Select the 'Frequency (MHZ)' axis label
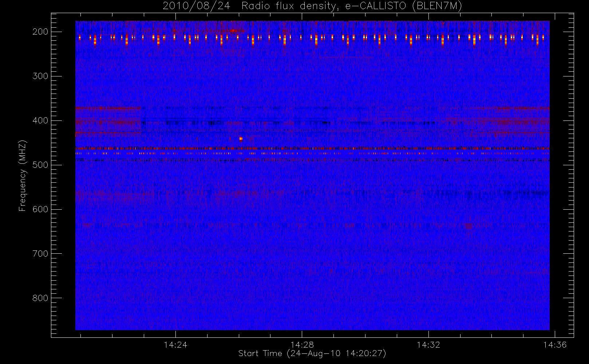Viewport: 589px width, 364px height. [x=23, y=175]
